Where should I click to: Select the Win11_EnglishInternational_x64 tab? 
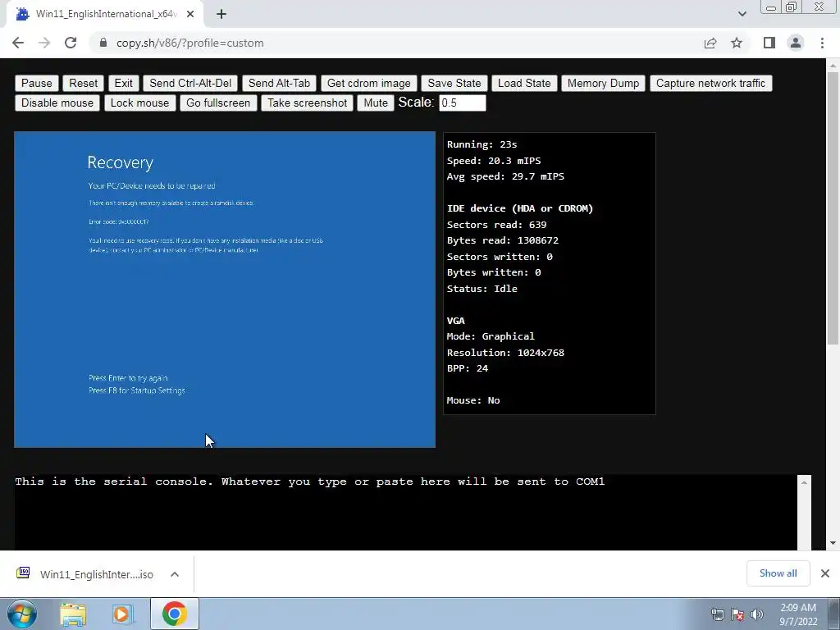pyautogui.click(x=105, y=14)
